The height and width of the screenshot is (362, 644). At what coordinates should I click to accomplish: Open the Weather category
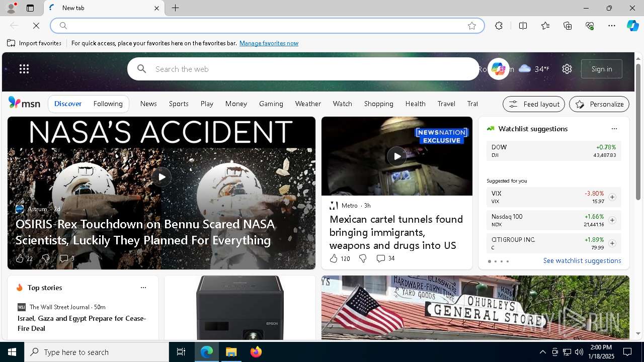308,104
